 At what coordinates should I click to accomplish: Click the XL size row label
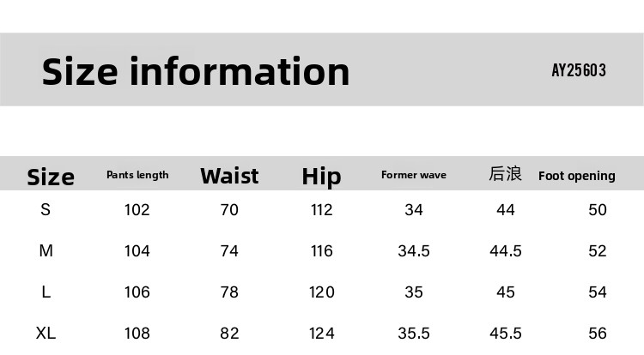point(46,334)
